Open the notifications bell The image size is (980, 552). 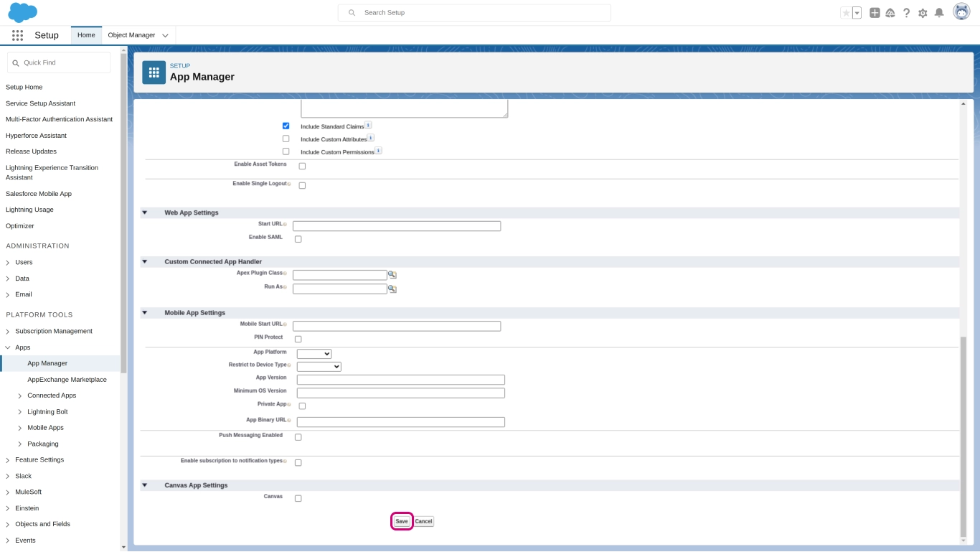tap(938, 13)
